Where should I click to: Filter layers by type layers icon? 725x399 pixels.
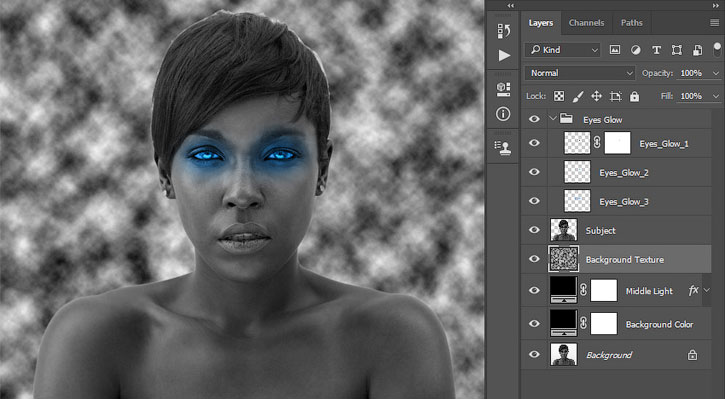pos(656,50)
